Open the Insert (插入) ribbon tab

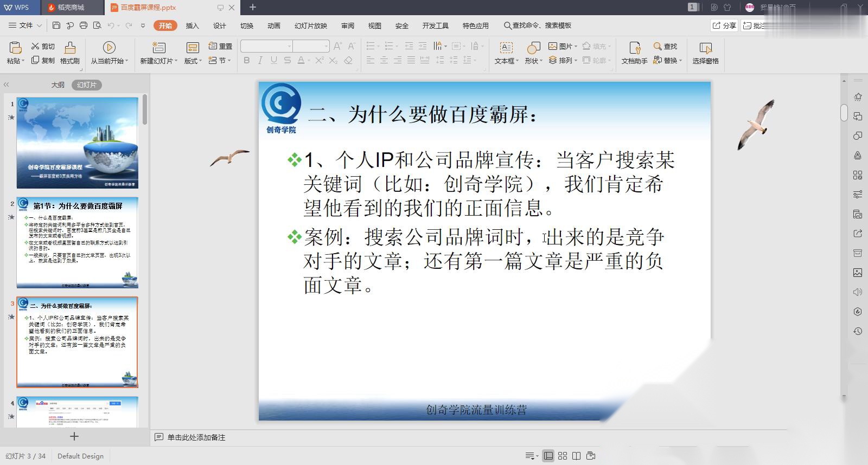[192, 25]
